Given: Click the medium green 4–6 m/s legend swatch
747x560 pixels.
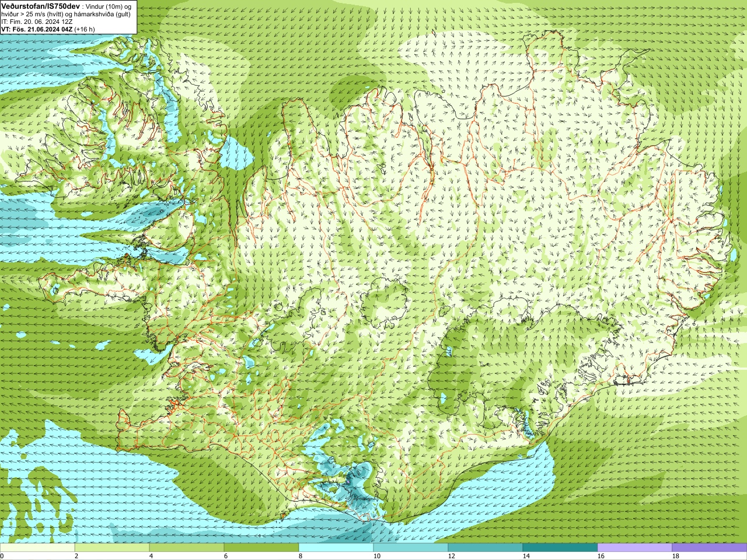Looking at the screenshot, I should [x=187, y=548].
